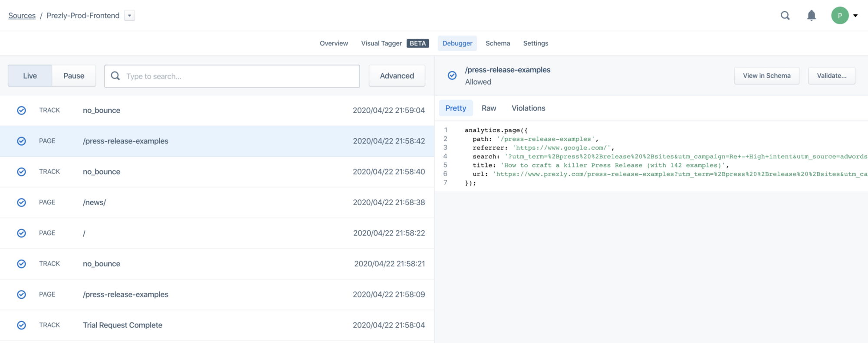Open the notifications bell

(811, 16)
